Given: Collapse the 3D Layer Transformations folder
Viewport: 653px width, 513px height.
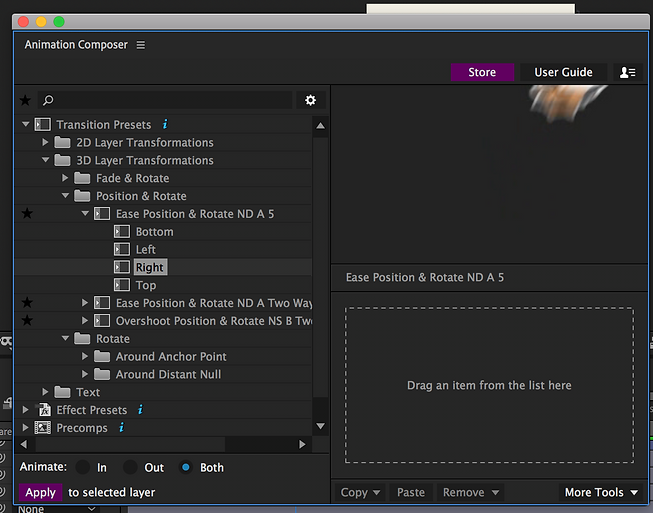Looking at the screenshot, I should point(45,160).
